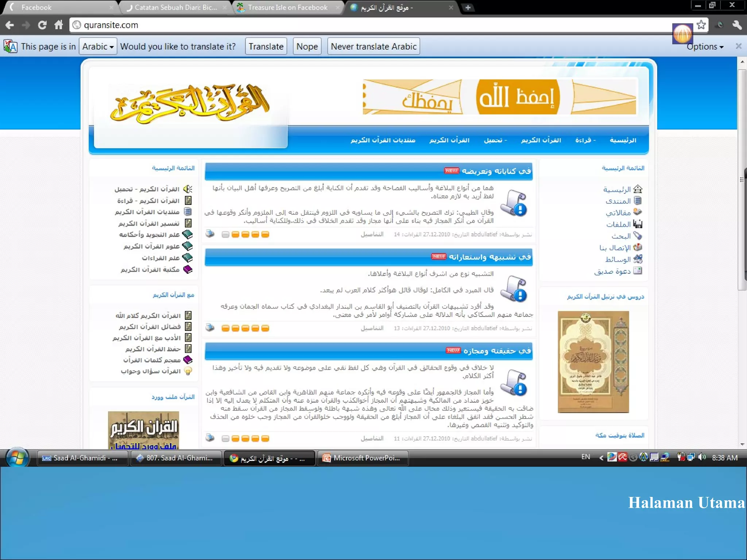Expand the Arabic language dropdown
Screen dimensions: 747x560
click(98, 46)
